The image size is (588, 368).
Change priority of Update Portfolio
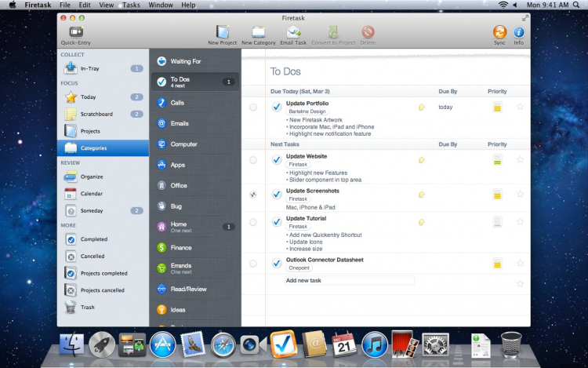[497, 107]
